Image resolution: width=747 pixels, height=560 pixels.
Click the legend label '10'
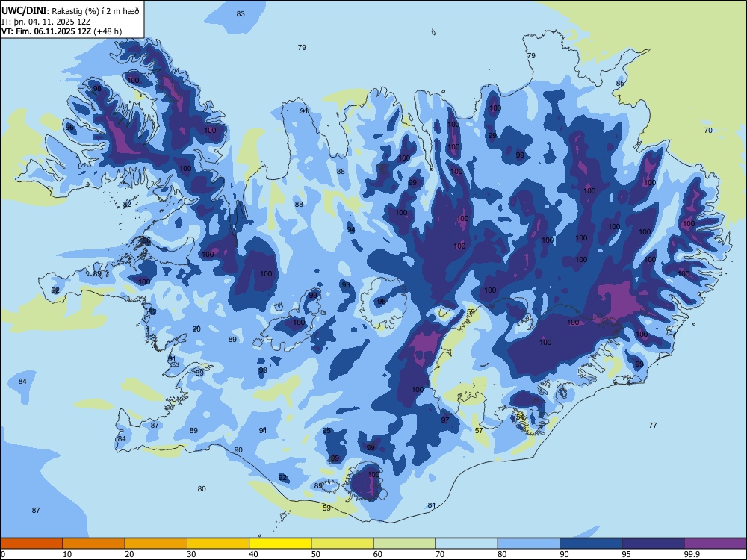click(x=67, y=554)
